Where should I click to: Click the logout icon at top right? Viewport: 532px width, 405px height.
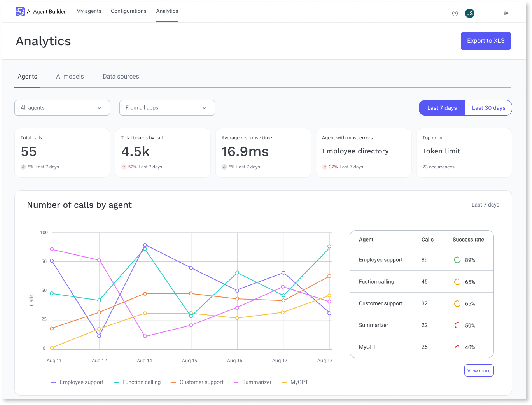[506, 13]
